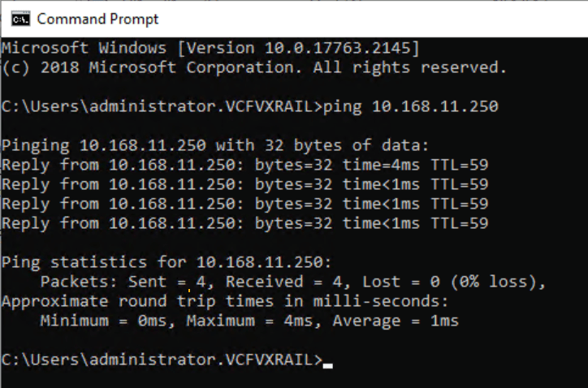Click the last of the four reply lines

(x=244, y=223)
